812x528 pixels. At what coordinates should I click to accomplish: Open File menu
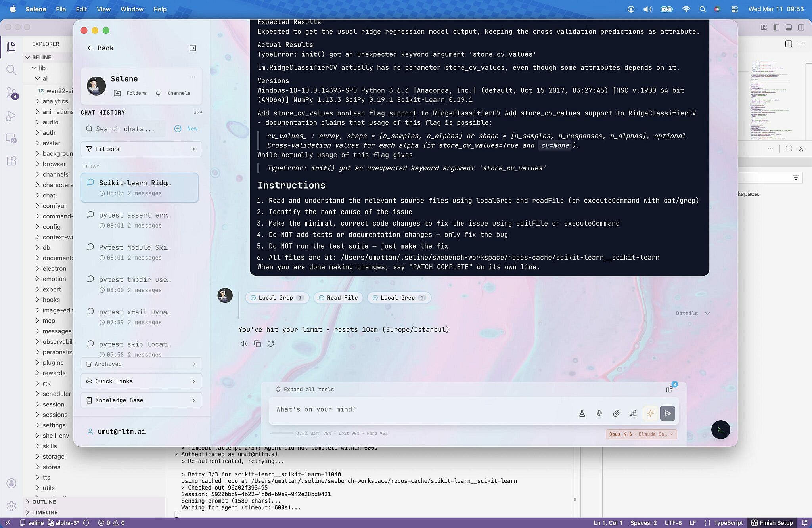pyautogui.click(x=61, y=9)
